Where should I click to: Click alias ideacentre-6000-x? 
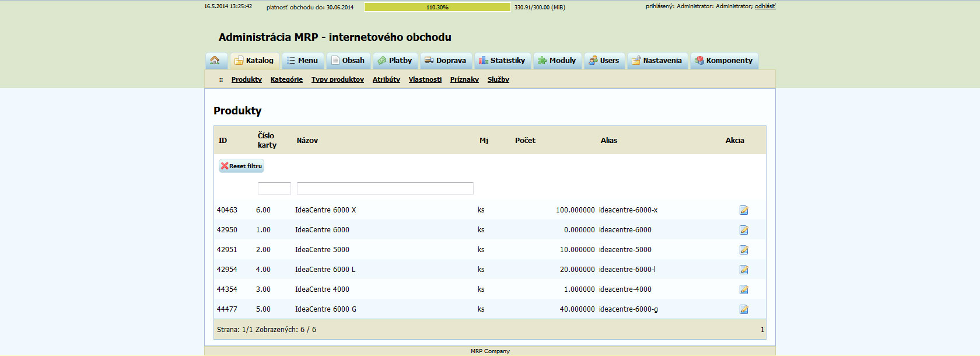click(x=628, y=210)
